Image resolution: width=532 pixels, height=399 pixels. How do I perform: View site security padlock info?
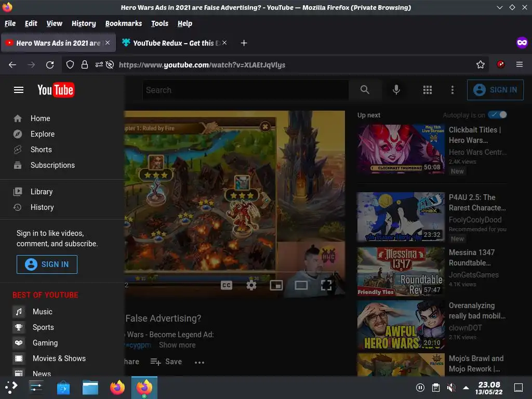tap(85, 64)
